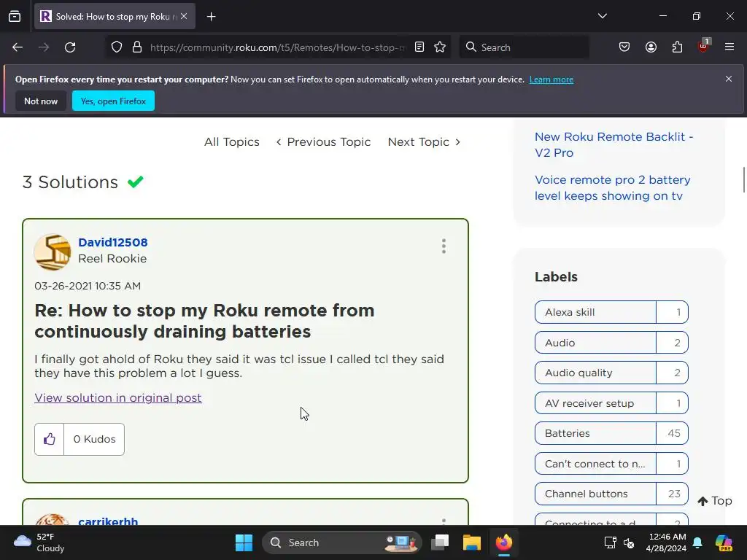Screen dimensions: 747x560
Task: Select the AV receiver setup label
Action: click(x=611, y=402)
